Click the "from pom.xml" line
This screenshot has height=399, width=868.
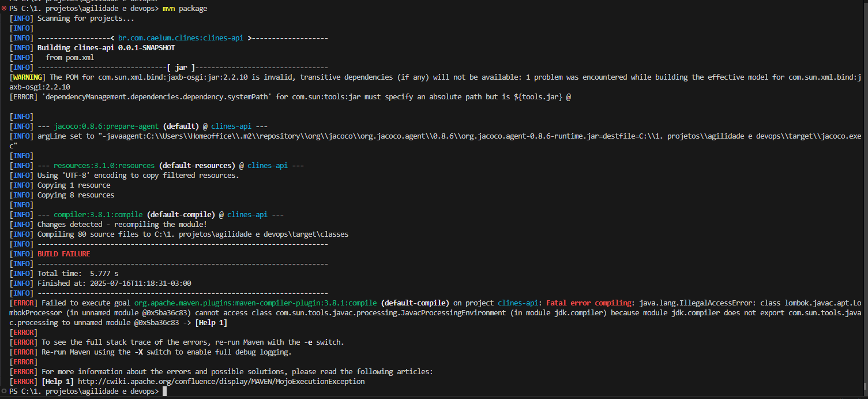[x=70, y=58]
